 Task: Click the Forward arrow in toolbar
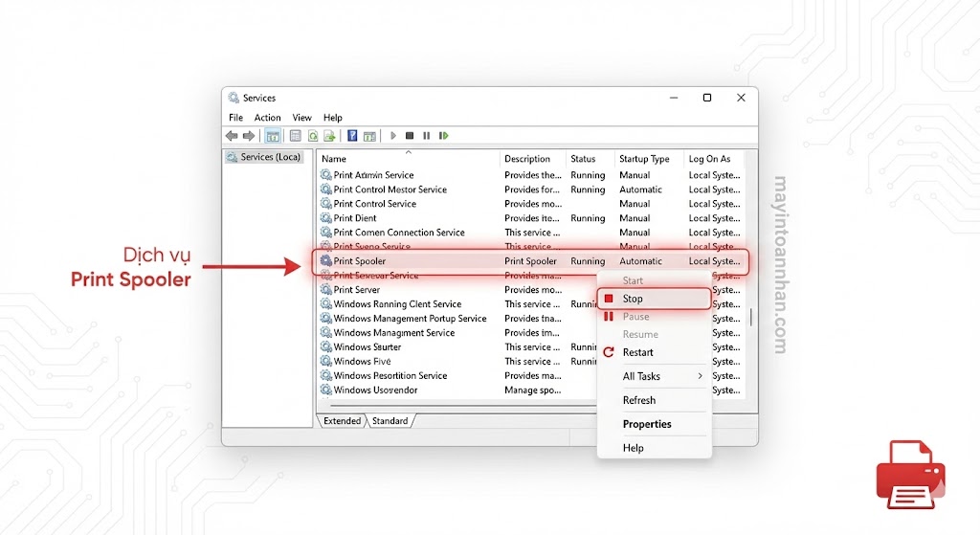tap(249, 136)
